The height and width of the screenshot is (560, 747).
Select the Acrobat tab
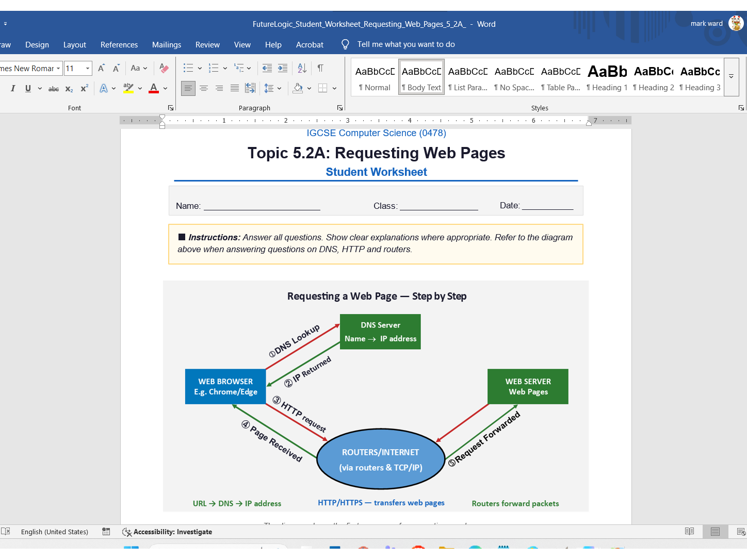(x=310, y=45)
